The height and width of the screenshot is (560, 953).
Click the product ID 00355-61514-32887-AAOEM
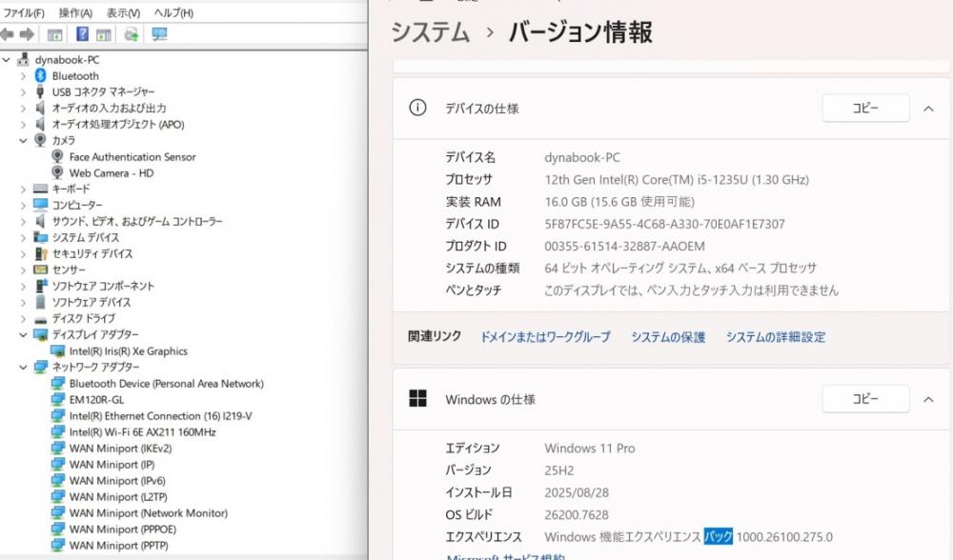coord(624,246)
